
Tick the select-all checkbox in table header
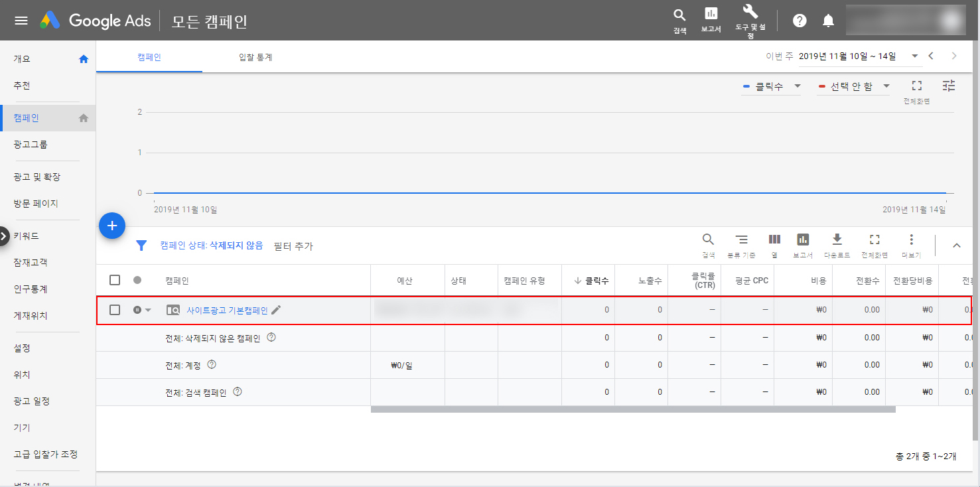tap(115, 280)
